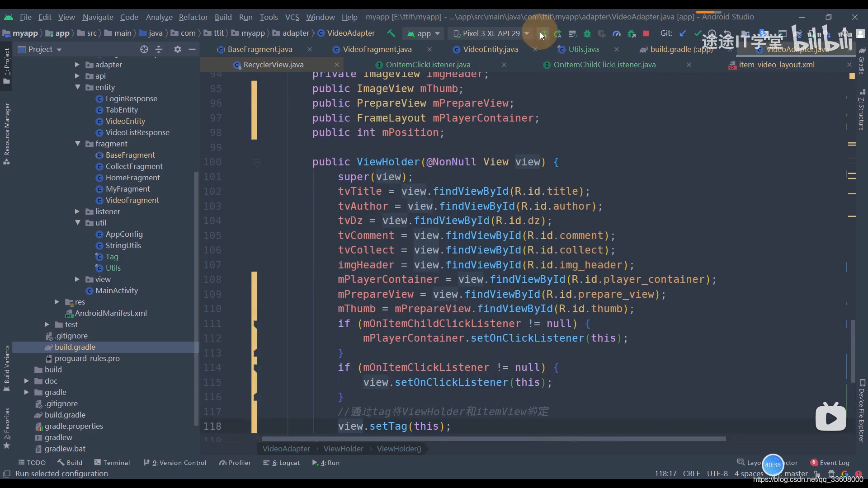Close the BaseFragment.java tab
Screen dimensions: 868x488
pos(309,49)
